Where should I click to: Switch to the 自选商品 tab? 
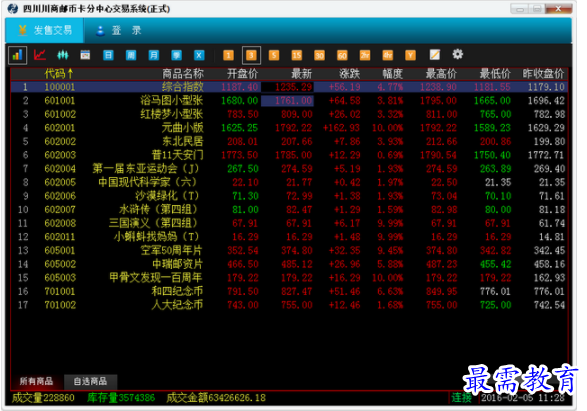click(90, 381)
